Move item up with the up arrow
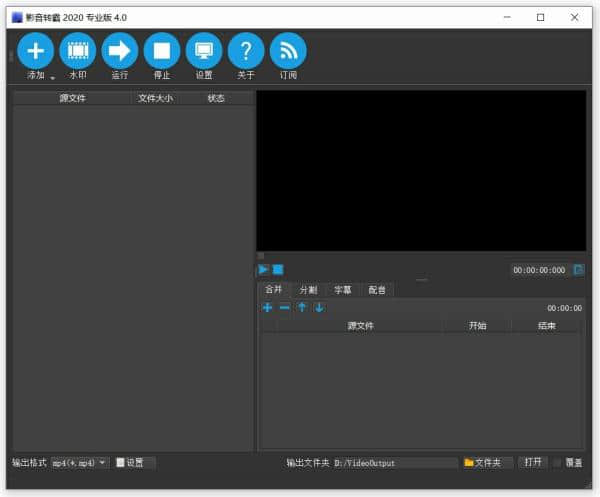 [301, 308]
